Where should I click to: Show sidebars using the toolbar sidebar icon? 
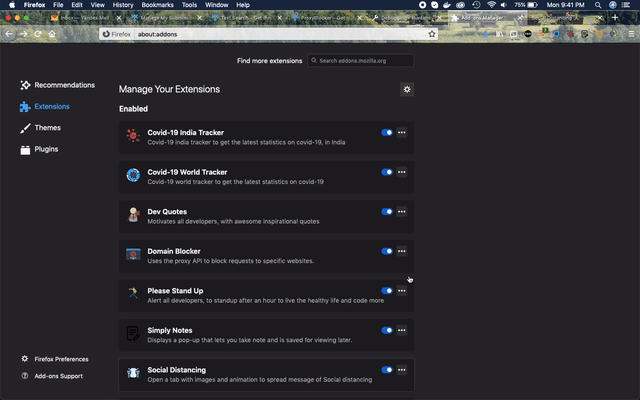pyautogui.click(x=513, y=34)
